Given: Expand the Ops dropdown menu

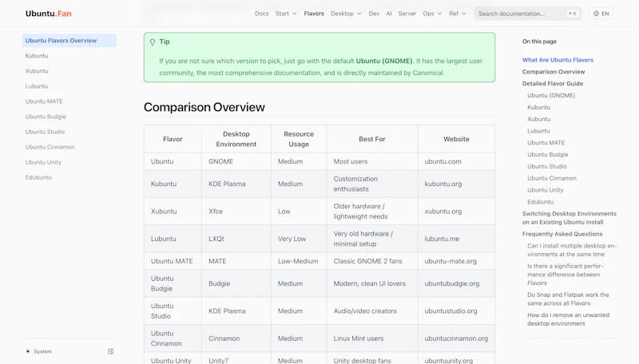Looking at the screenshot, I should 432,14.
